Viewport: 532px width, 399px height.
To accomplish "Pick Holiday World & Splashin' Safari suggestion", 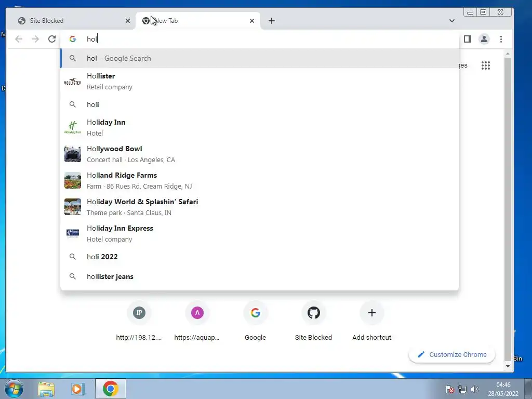I will pyautogui.click(x=260, y=207).
